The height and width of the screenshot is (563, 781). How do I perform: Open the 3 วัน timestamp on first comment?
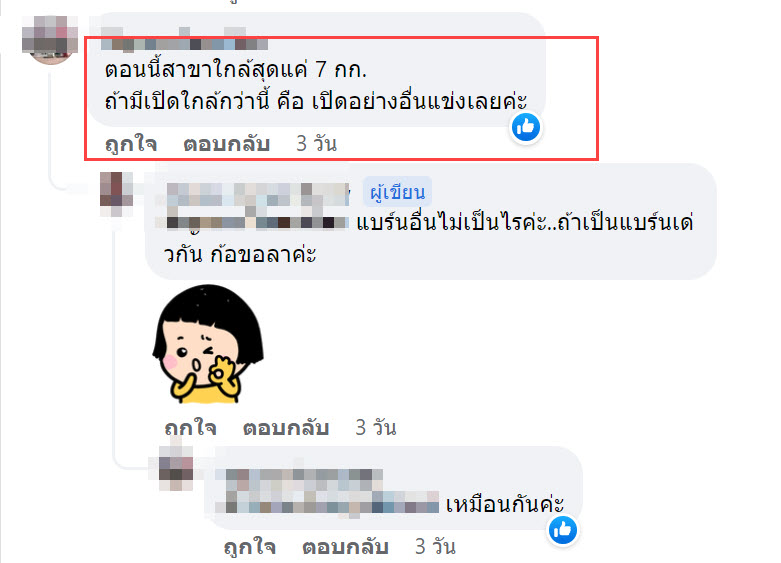pos(317,143)
